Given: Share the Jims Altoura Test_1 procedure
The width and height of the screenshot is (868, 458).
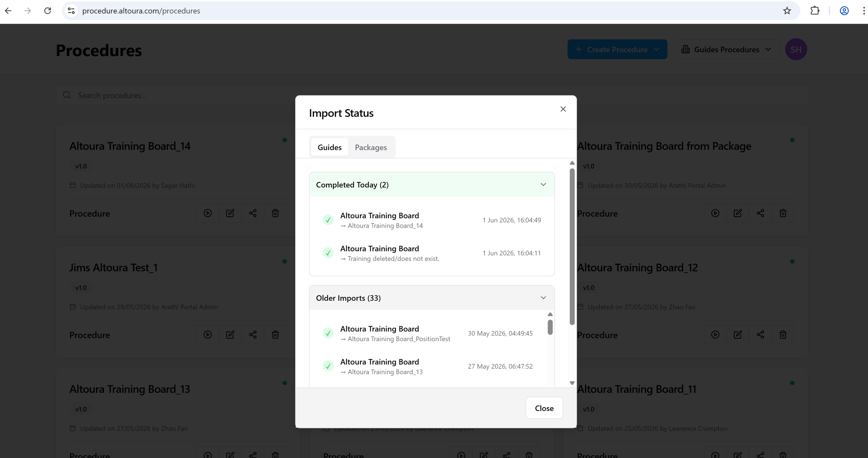Looking at the screenshot, I should tap(253, 335).
